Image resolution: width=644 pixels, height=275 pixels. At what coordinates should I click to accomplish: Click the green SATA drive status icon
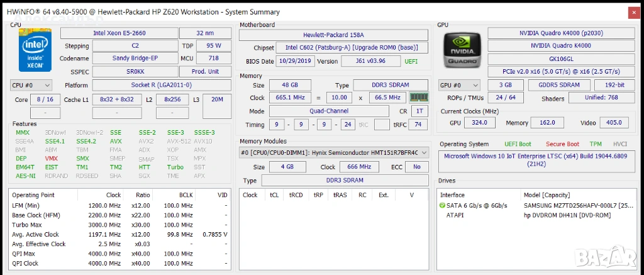(x=442, y=206)
